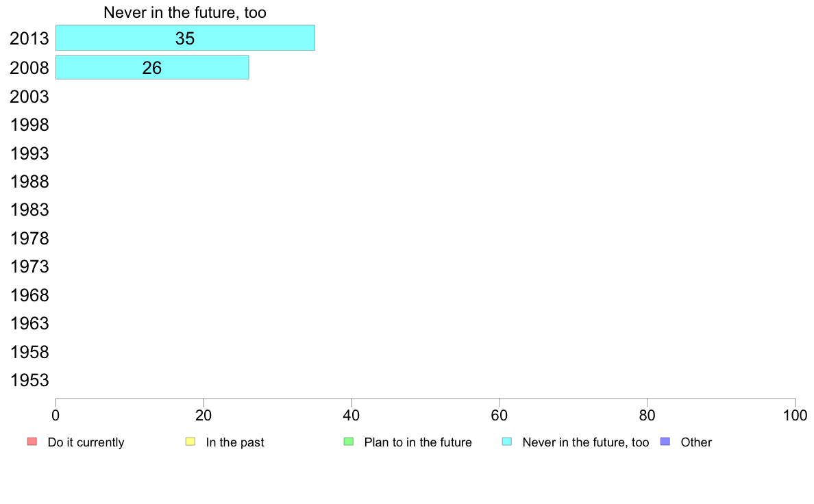Screen dimensions: 814x504
Task: Select the 2013 bar showing 35
Action: coord(185,38)
